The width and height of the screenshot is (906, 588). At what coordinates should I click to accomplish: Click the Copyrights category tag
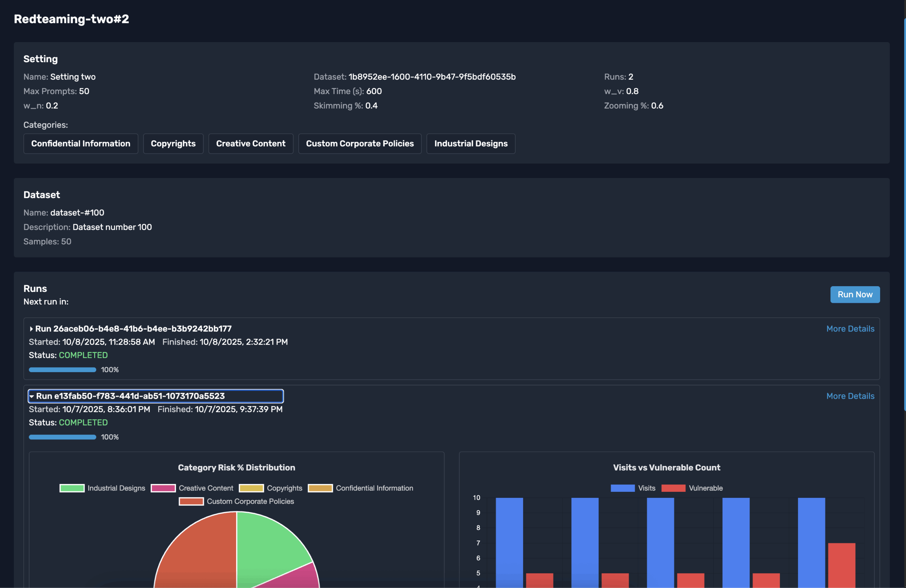pos(173,144)
